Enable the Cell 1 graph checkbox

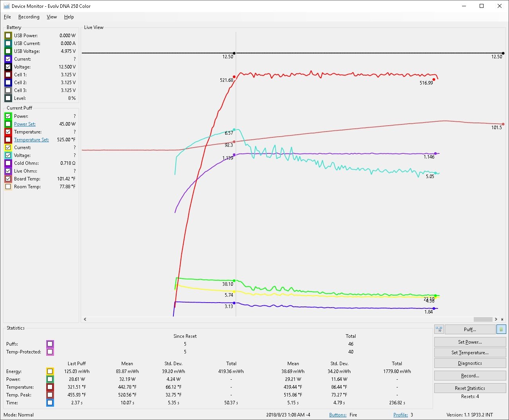(x=8, y=75)
